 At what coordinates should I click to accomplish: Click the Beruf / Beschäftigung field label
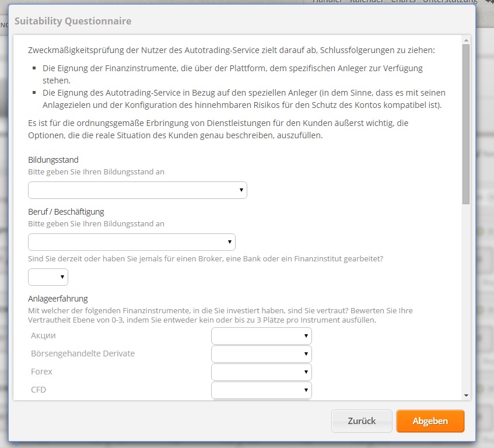66,212
